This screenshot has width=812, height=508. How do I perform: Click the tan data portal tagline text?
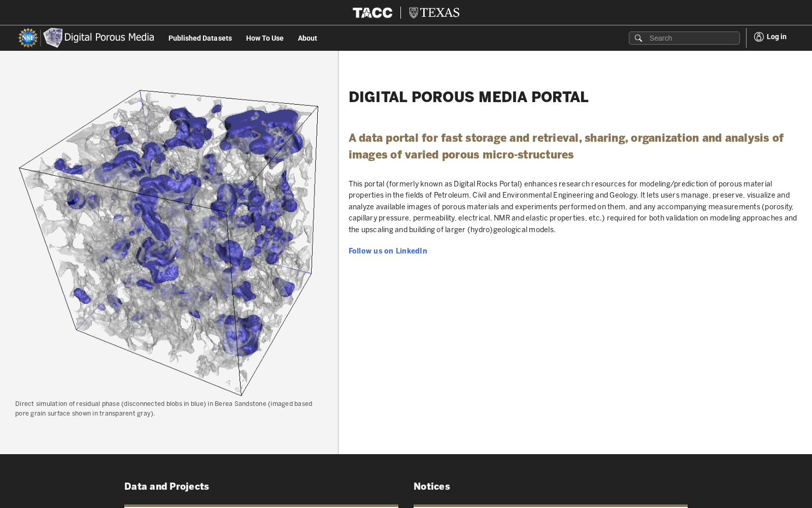point(566,146)
